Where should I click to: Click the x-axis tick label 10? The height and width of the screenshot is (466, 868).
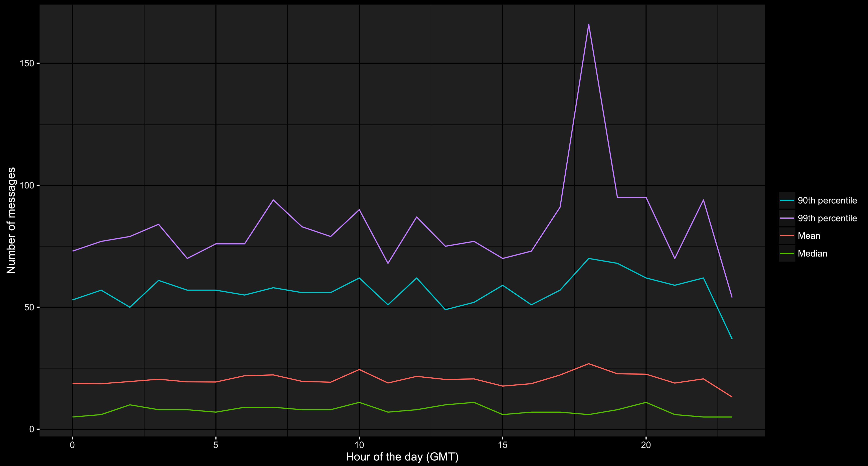[x=359, y=445]
